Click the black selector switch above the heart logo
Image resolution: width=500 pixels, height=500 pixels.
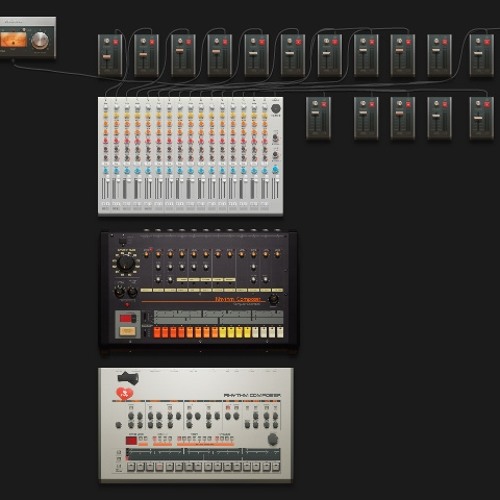click(128, 378)
